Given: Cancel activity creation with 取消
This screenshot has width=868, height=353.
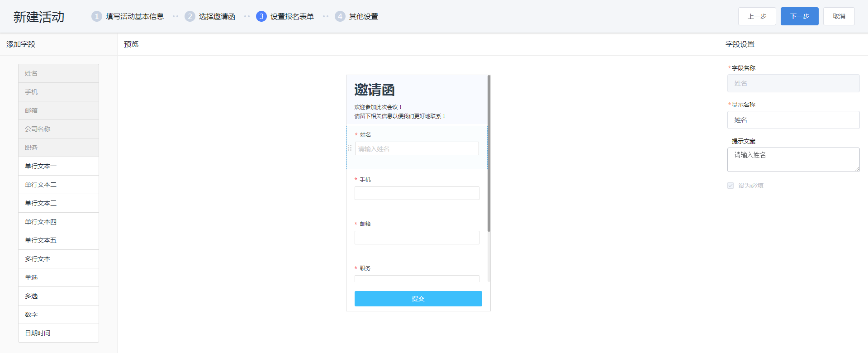Looking at the screenshot, I should click(x=839, y=16).
